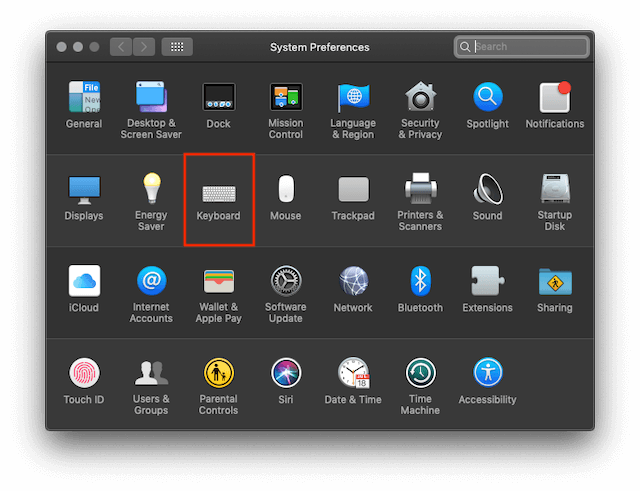640x491 pixels.
Task: Click the magnifying glass in search field
Action: (465, 47)
